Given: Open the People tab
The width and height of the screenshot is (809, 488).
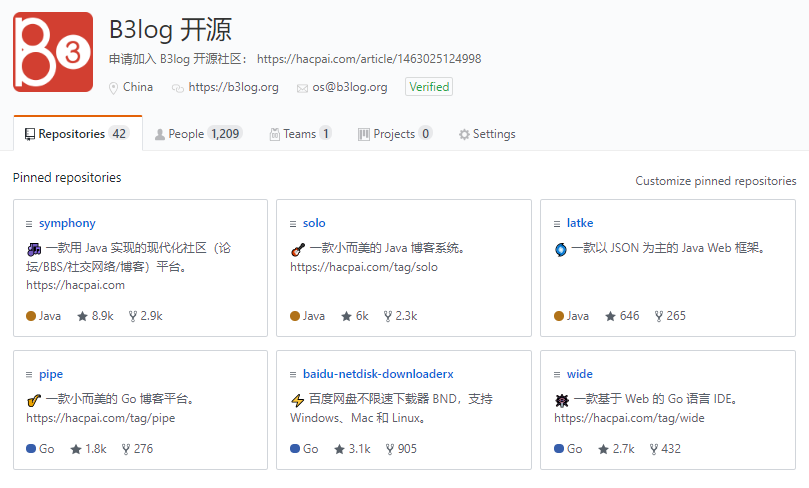Looking at the screenshot, I should [x=199, y=134].
